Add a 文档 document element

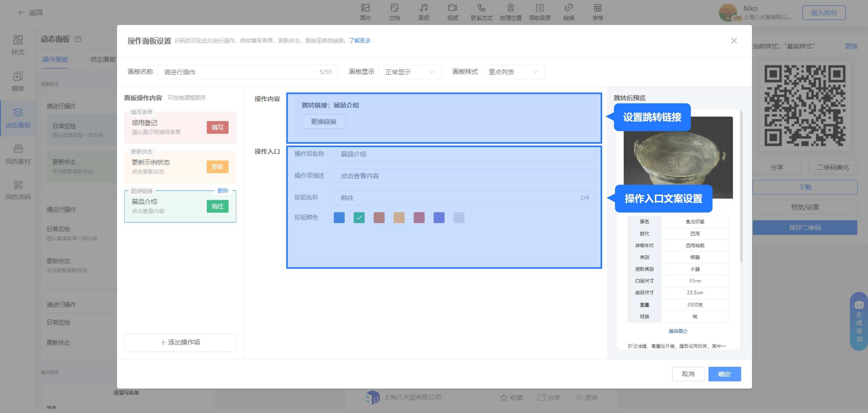[394, 12]
